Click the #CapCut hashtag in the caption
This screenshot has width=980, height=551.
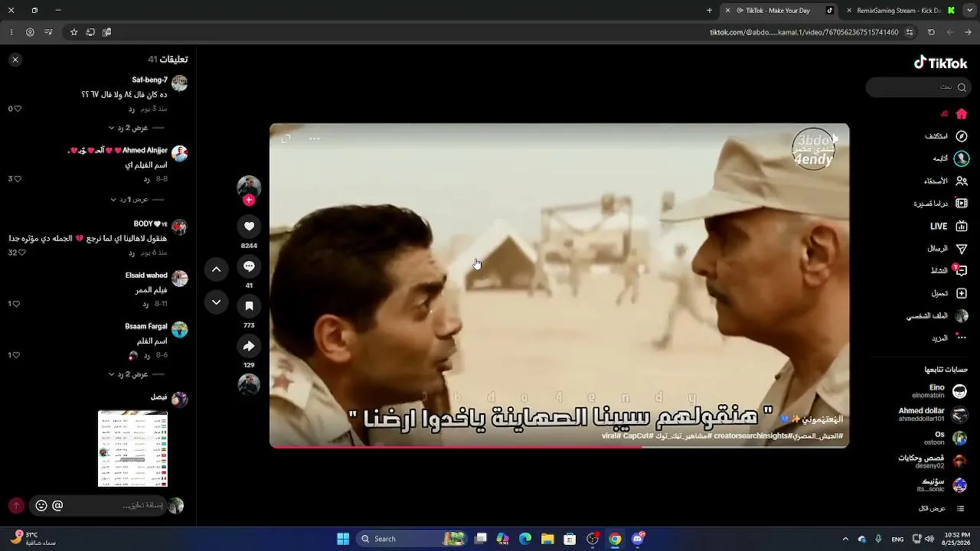click(638, 436)
